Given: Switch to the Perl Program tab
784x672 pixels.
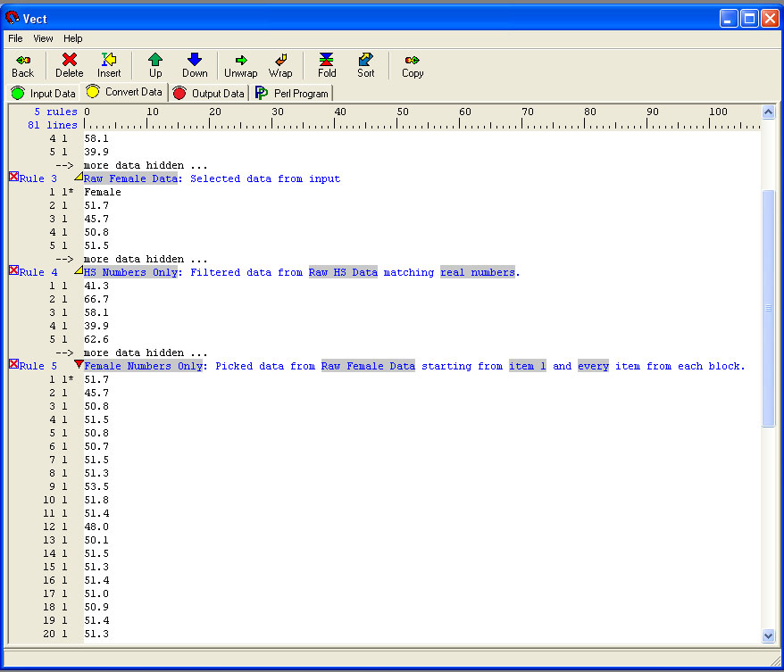Looking at the screenshot, I should [293, 93].
